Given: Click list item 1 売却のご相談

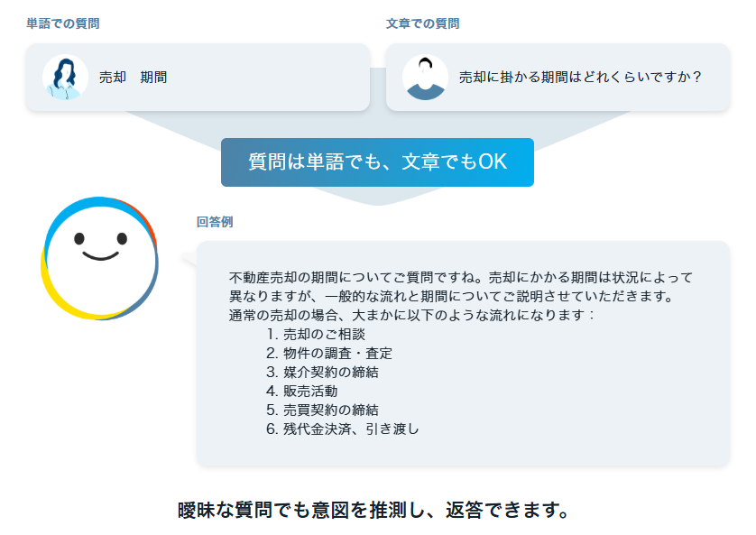Looking at the screenshot, I should (x=316, y=334).
